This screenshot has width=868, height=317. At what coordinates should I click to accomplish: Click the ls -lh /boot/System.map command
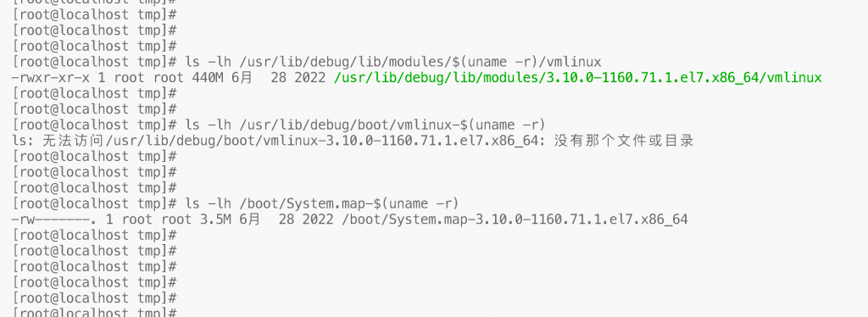pos(322,203)
